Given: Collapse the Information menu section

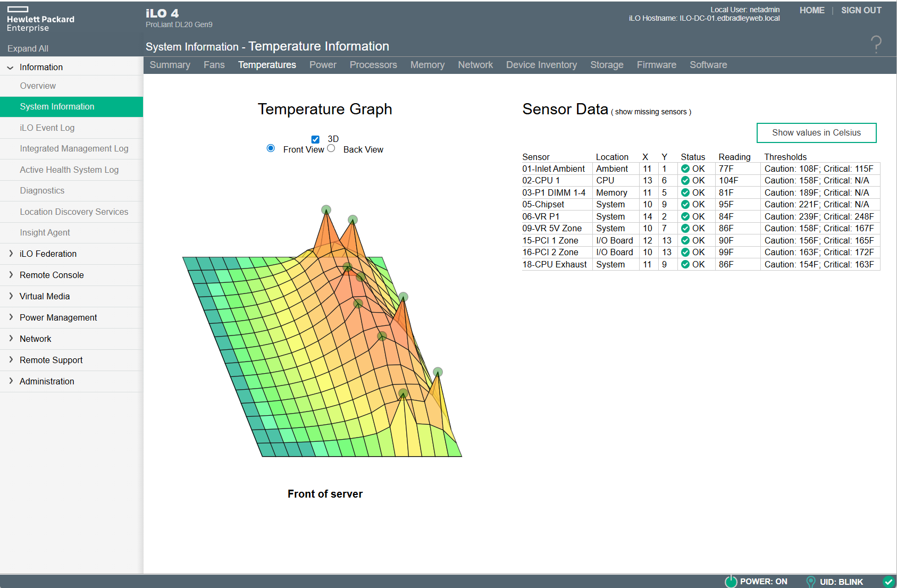Looking at the screenshot, I should (10, 68).
